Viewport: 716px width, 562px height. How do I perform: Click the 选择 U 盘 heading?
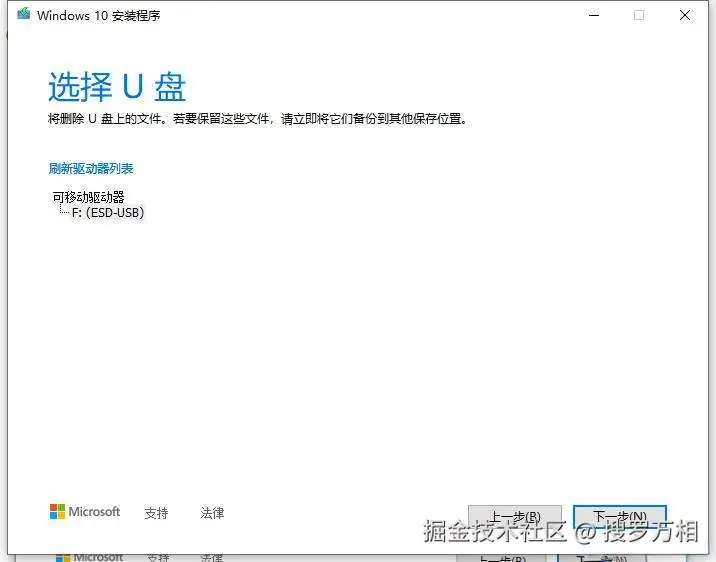[117, 87]
